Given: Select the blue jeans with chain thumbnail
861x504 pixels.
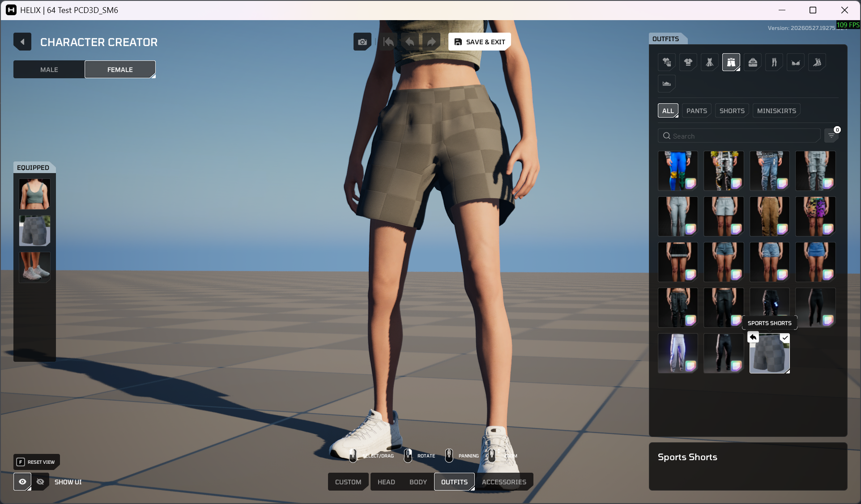Looking at the screenshot, I should point(770,171).
